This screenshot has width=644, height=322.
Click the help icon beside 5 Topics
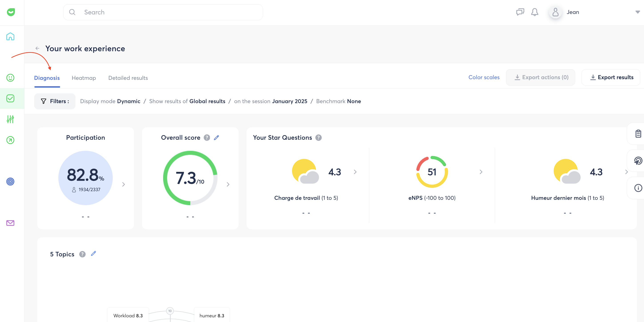(x=82, y=254)
